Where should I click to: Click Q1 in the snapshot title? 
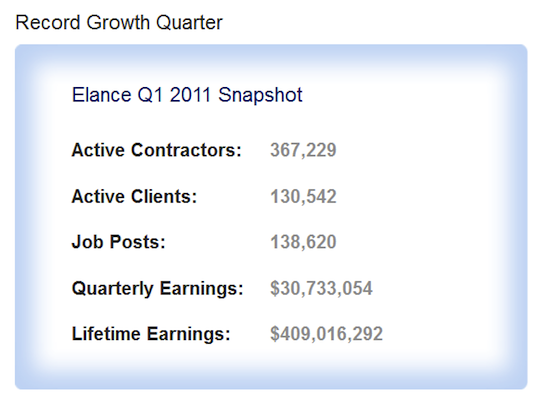coord(150,95)
